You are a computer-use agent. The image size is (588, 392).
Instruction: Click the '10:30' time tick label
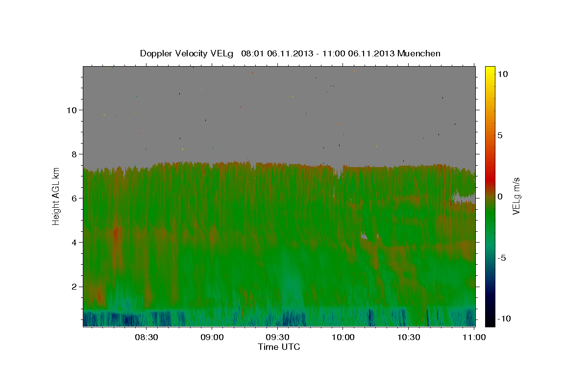tap(409, 337)
